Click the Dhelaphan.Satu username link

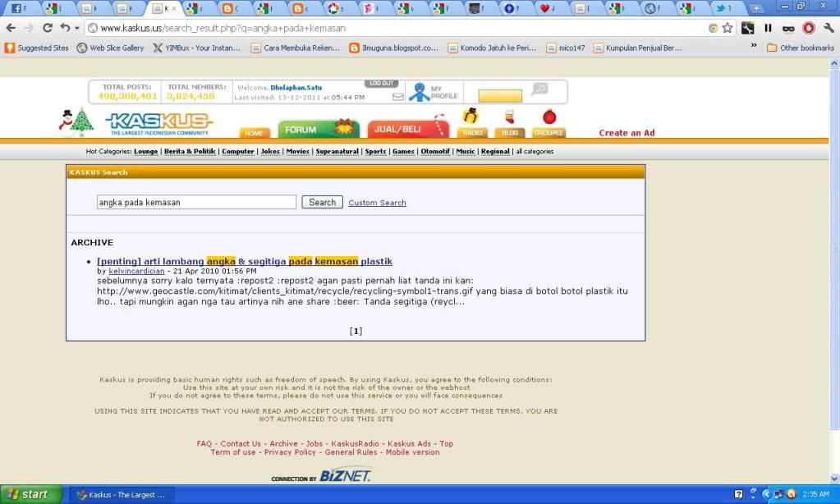pyautogui.click(x=296, y=88)
